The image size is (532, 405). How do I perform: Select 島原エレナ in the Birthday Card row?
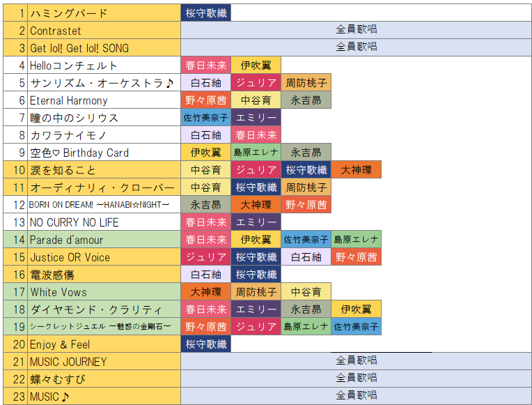[256, 153]
